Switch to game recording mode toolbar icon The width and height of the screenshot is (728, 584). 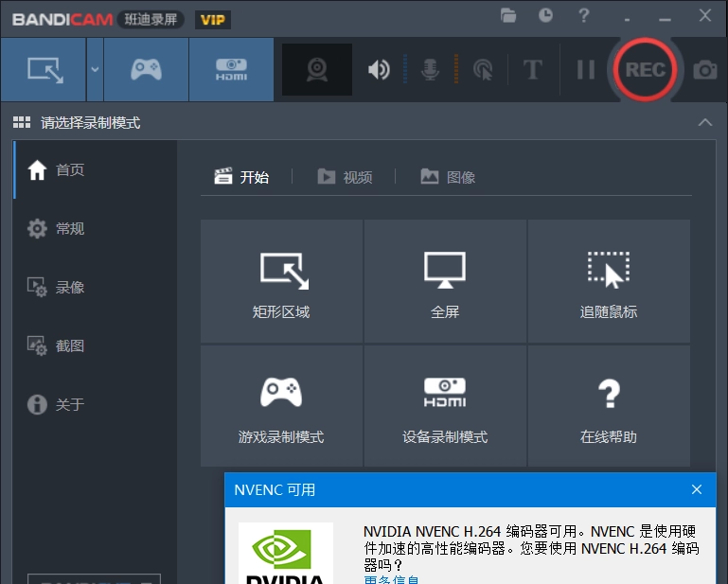click(146, 70)
